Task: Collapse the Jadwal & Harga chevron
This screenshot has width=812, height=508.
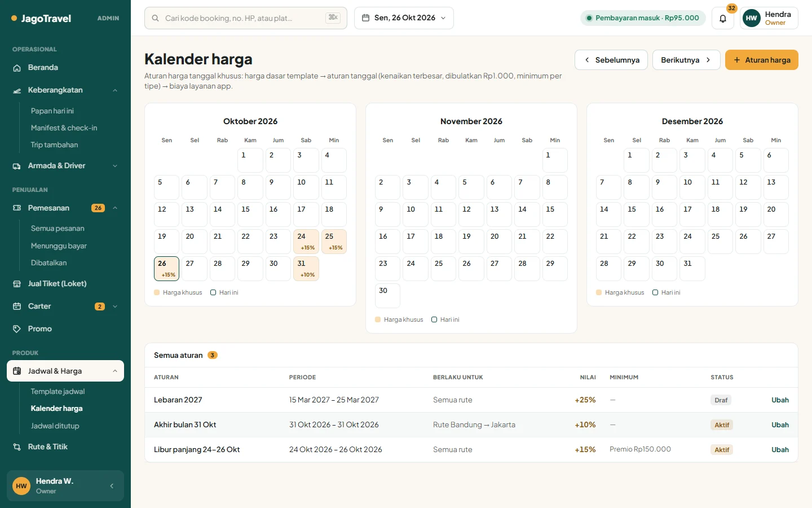Action: tap(115, 371)
